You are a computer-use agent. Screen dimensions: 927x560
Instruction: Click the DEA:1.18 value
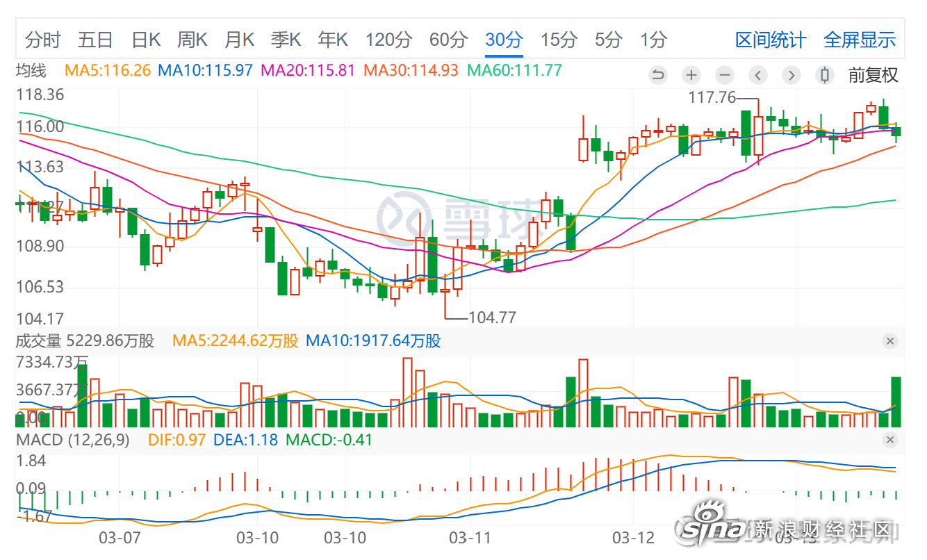[x=245, y=440]
